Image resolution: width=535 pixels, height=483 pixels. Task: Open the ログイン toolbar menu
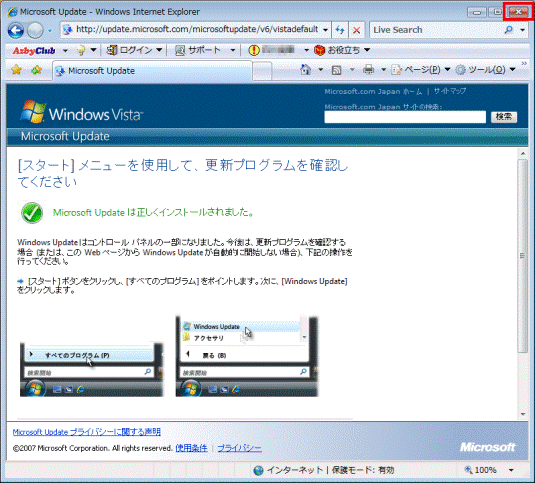tap(134, 50)
